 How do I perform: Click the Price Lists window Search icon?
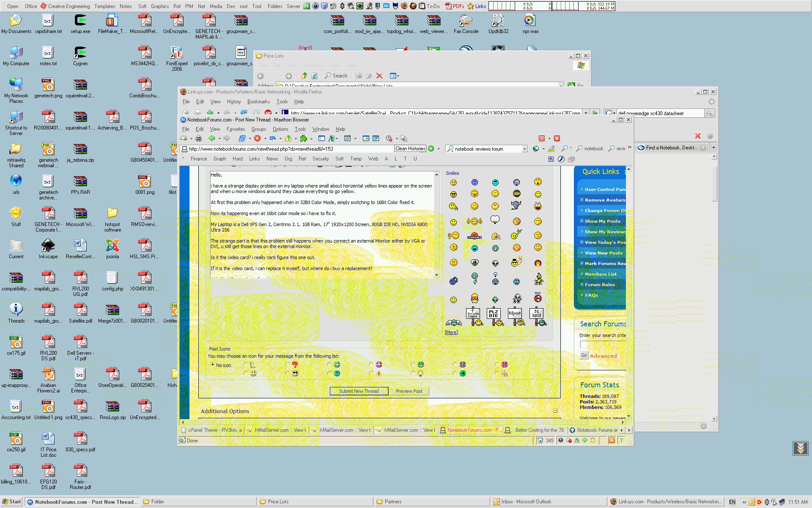pos(336,76)
